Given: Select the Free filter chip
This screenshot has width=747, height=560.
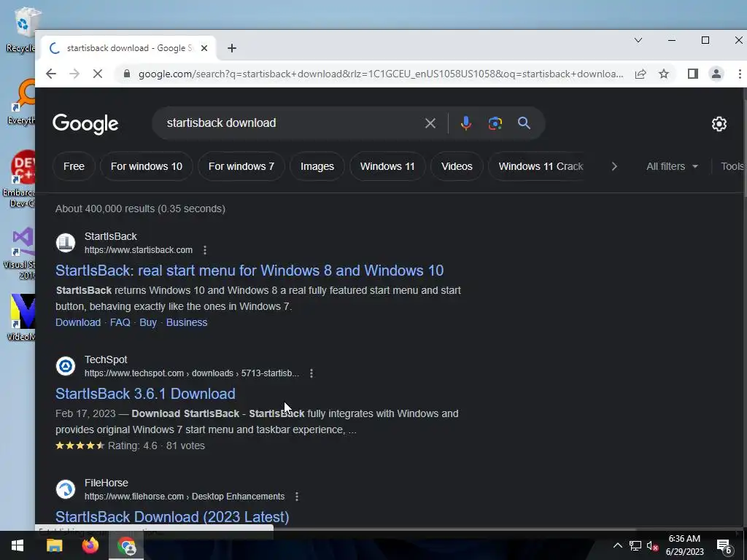Looking at the screenshot, I should click(74, 166).
